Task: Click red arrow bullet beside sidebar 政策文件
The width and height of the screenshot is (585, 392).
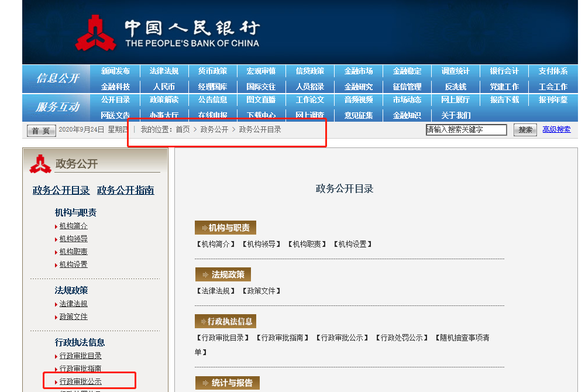Action: (x=56, y=317)
